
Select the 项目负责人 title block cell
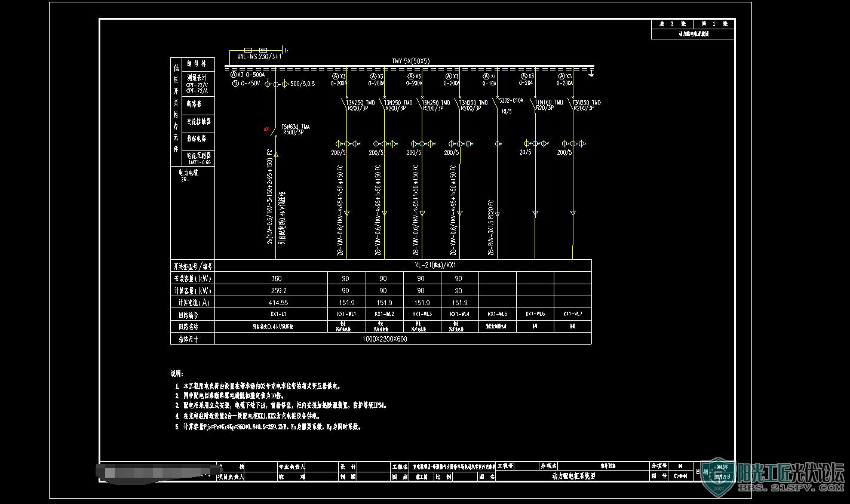tap(231, 477)
